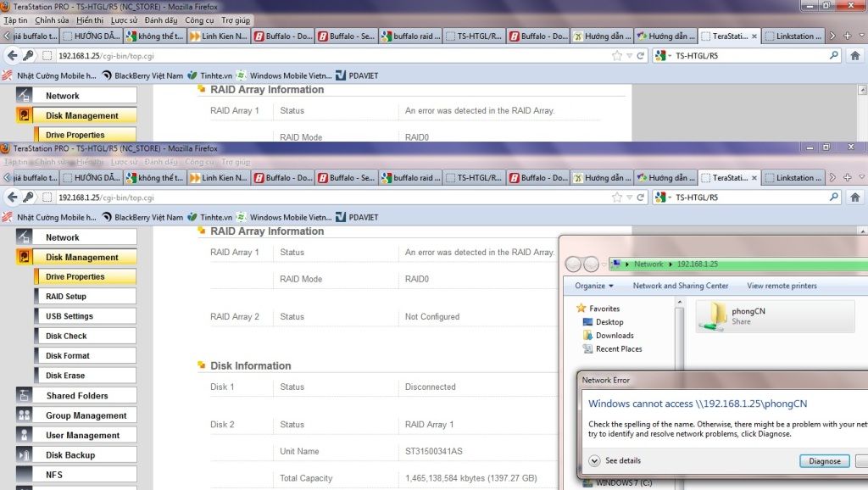Open RAID Setup in the sidebar
Viewport: 868px width, 490px height.
(86, 296)
